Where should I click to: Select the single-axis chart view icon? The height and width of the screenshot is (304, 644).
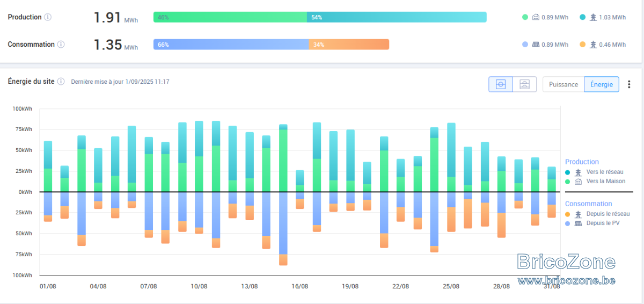click(x=501, y=84)
